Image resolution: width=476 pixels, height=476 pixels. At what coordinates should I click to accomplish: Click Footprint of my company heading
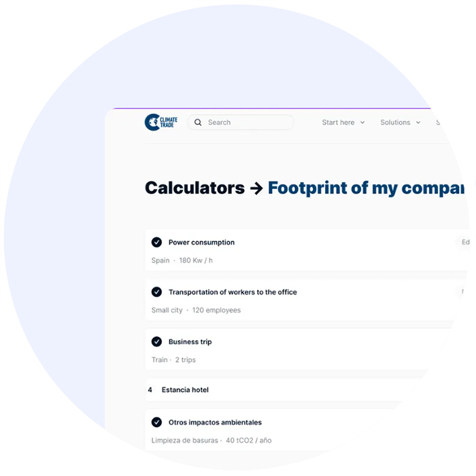pos(366,188)
